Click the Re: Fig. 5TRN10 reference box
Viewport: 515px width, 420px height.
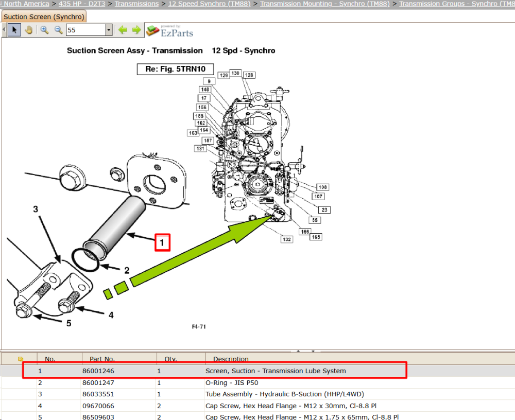click(x=176, y=69)
